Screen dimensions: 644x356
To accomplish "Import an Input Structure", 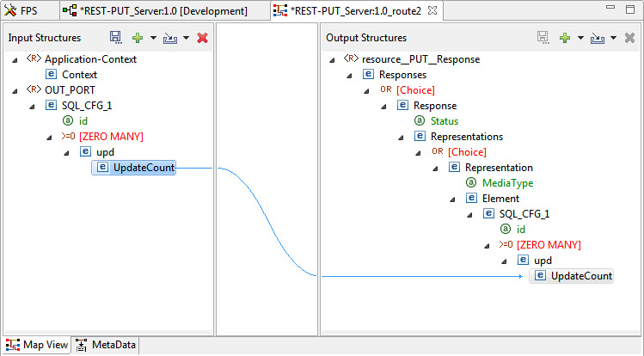I will [170, 38].
